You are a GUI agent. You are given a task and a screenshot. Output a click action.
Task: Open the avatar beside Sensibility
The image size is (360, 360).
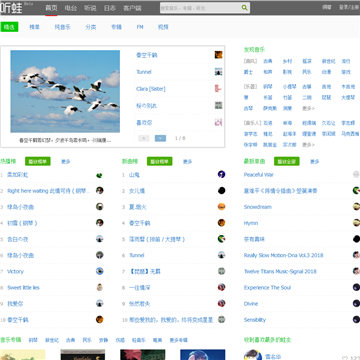click(356, 319)
